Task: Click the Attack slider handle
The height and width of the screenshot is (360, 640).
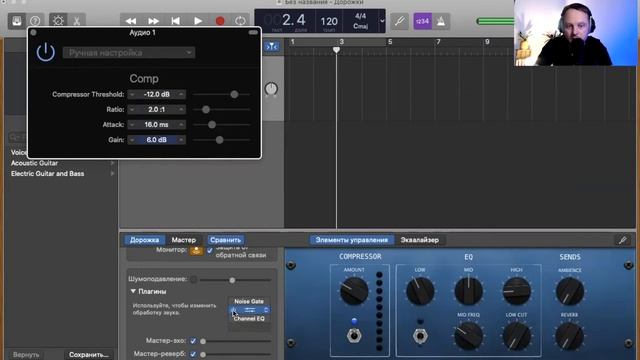Action: pos(212,124)
